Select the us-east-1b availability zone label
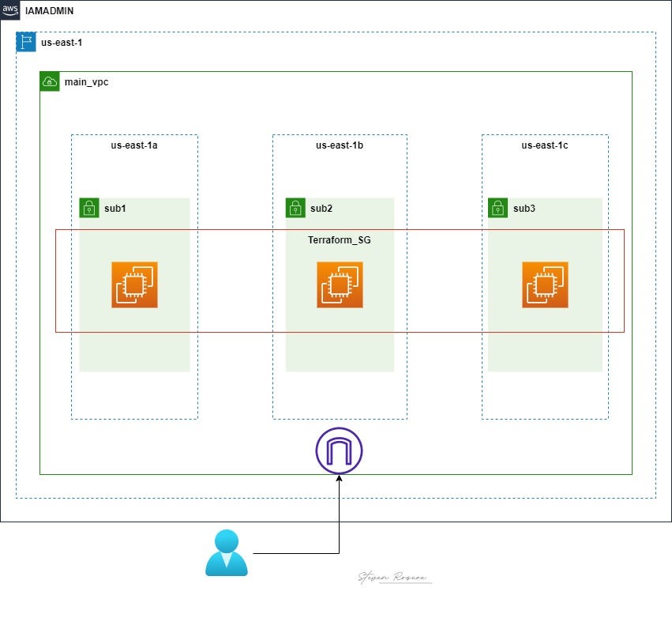Viewport: 672px width, 629px height. click(x=339, y=145)
